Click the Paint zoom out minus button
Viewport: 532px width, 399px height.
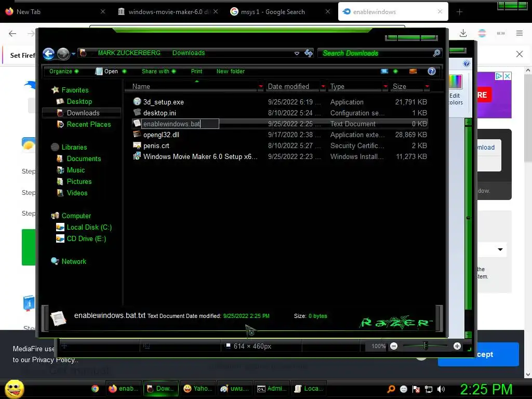pyautogui.click(x=394, y=346)
